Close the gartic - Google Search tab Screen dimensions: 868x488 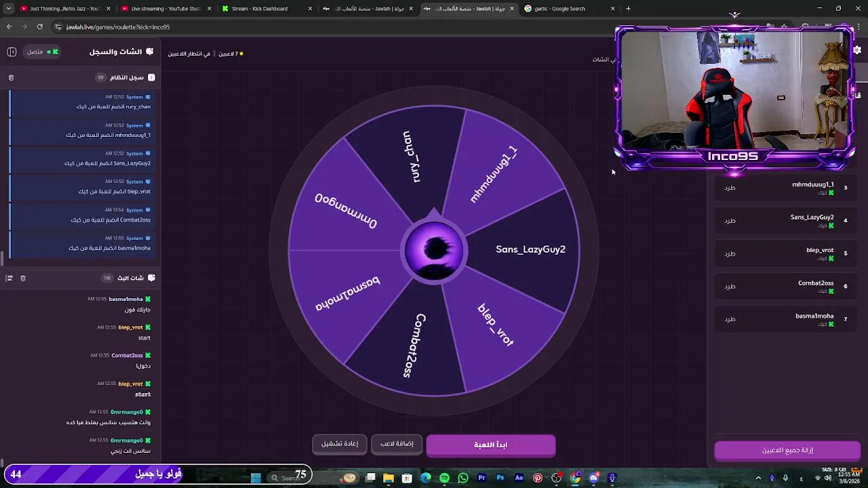(x=612, y=9)
